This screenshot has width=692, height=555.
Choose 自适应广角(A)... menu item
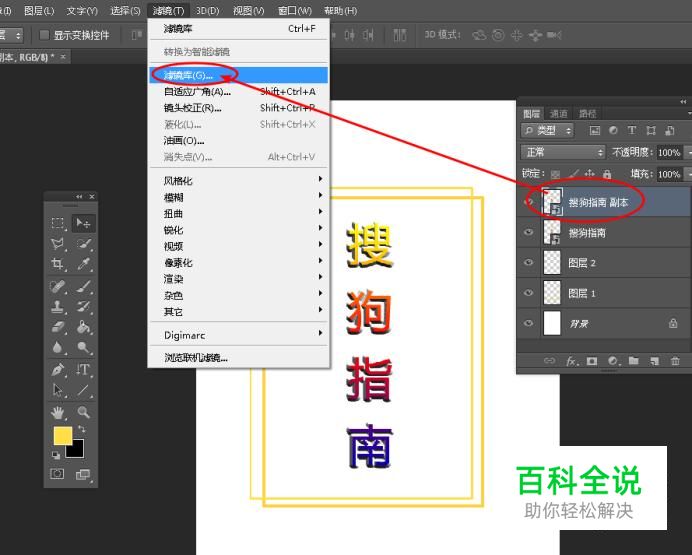tap(239, 92)
